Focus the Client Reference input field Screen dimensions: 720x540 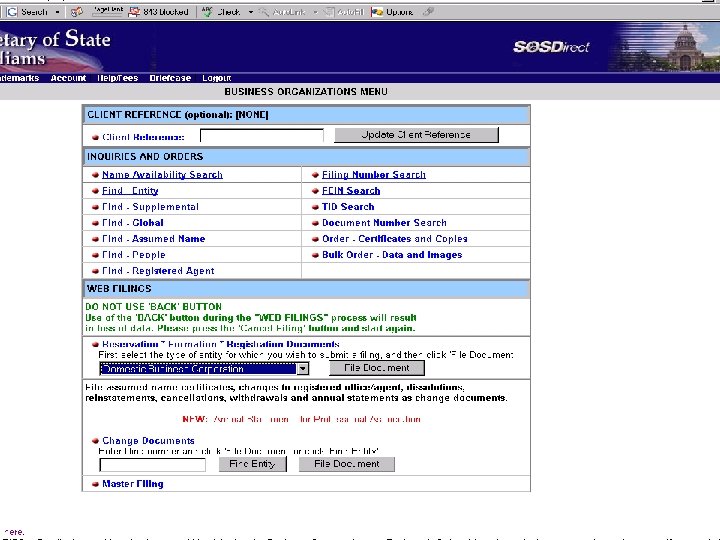point(262,136)
